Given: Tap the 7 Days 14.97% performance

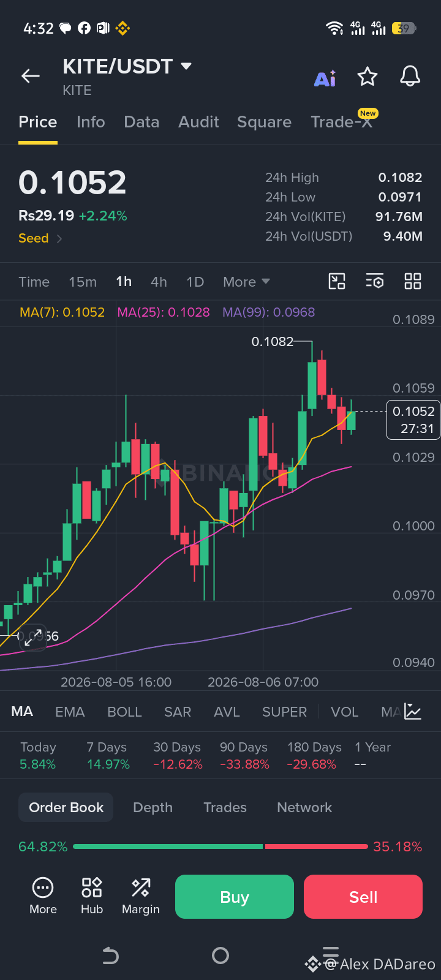Looking at the screenshot, I should click(108, 755).
